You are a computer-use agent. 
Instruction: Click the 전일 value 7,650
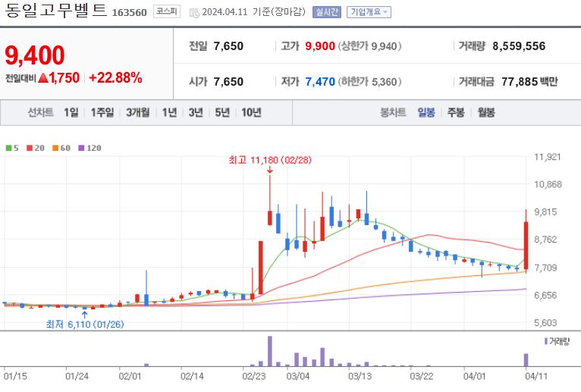pyautogui.click(x=228, y=46)
